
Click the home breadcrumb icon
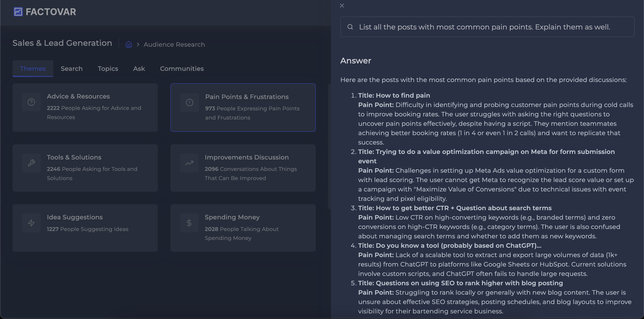[x=129, y=44]
